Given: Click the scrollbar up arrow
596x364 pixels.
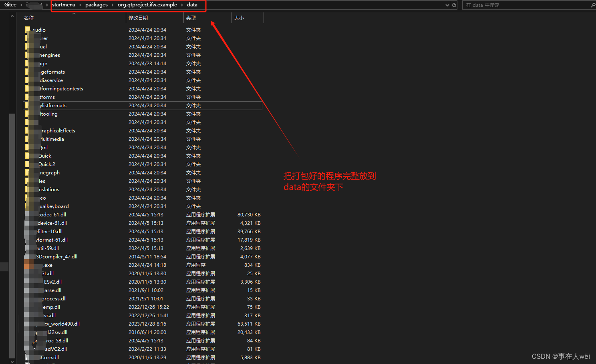Looking at the screenshot, I should pyautogui.click(x=12, y=16).
